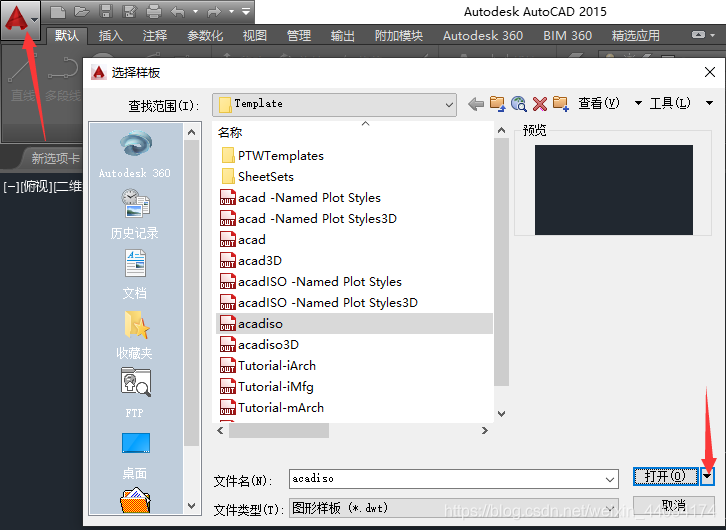Screen dimensions: 726x530
Task: Open the SheetSets folder
Action: coord(257,176)
